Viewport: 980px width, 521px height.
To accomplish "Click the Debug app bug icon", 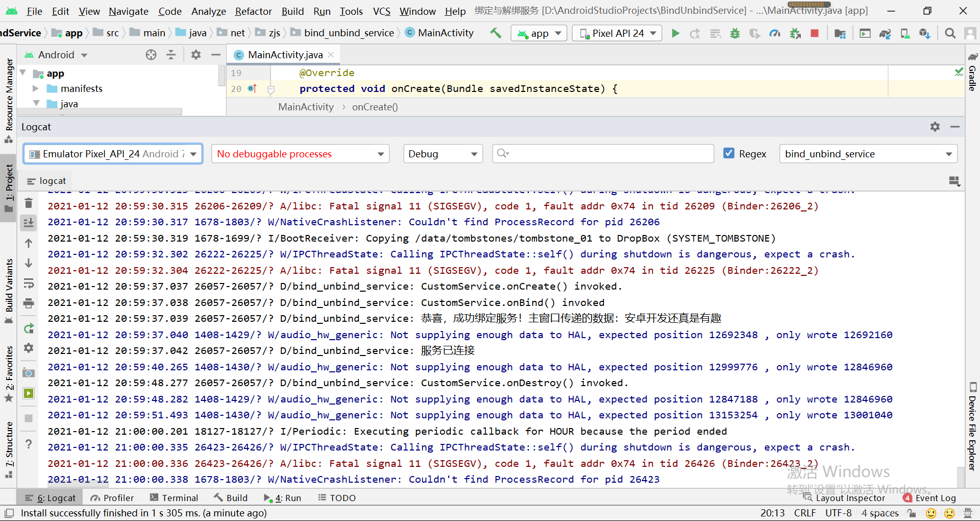I will (735, 33).
